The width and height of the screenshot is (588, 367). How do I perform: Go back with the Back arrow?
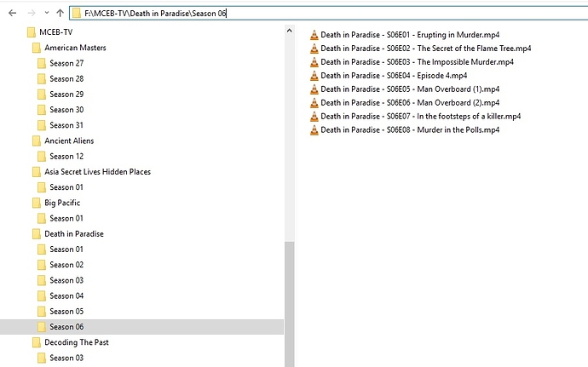[x=13, y=13]
